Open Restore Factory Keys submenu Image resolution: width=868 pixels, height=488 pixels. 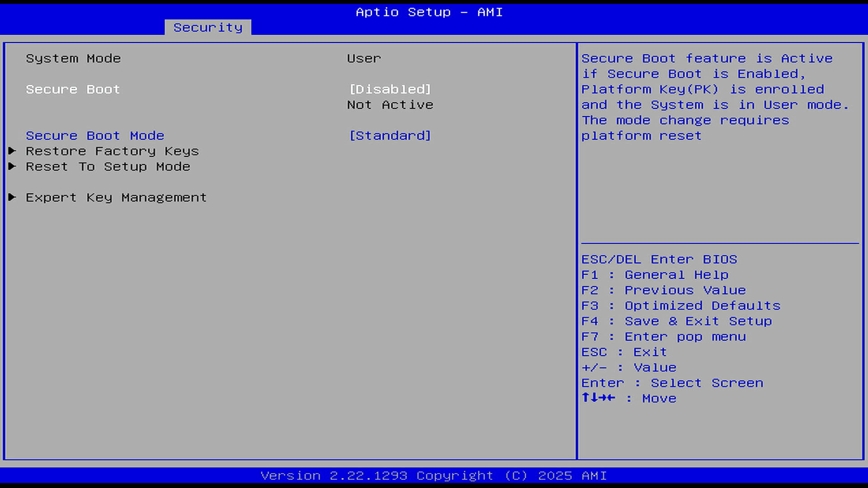tap(112, 151)
